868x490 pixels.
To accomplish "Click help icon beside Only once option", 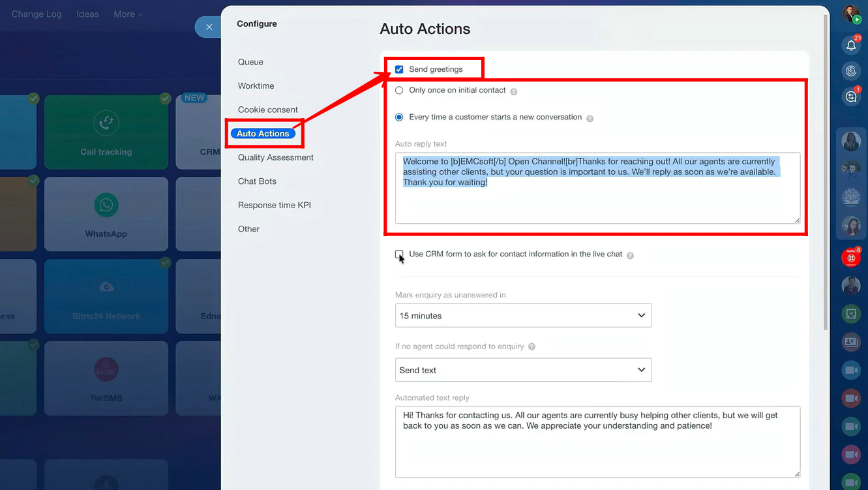I will coord(514,92).
